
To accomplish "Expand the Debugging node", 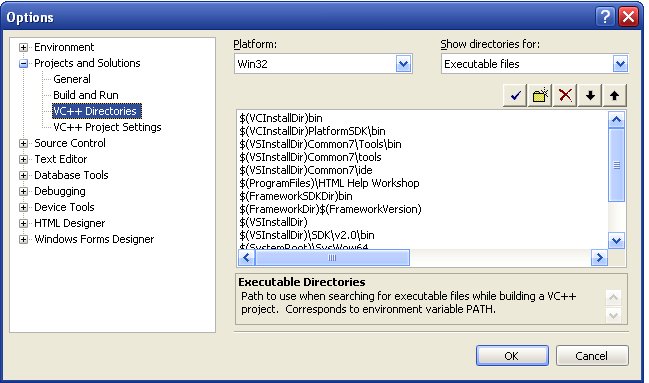I will click(24, 192).
